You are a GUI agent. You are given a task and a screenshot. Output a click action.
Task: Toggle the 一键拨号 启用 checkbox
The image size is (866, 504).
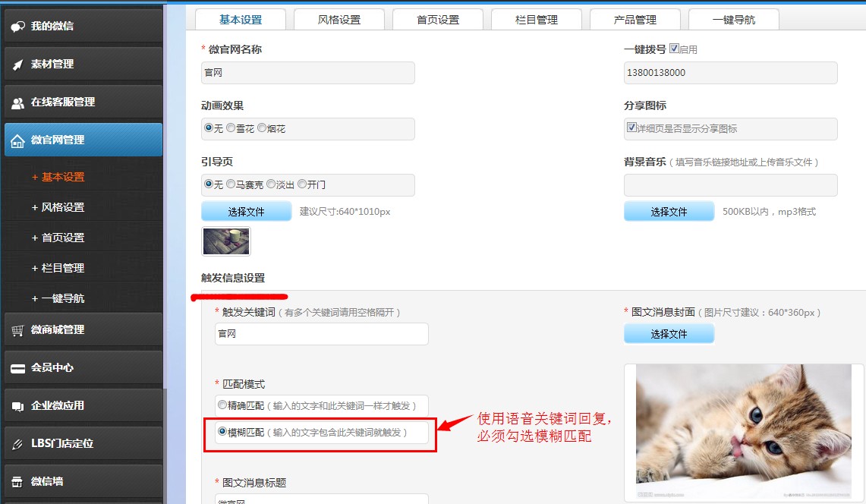tap(674, 48)
